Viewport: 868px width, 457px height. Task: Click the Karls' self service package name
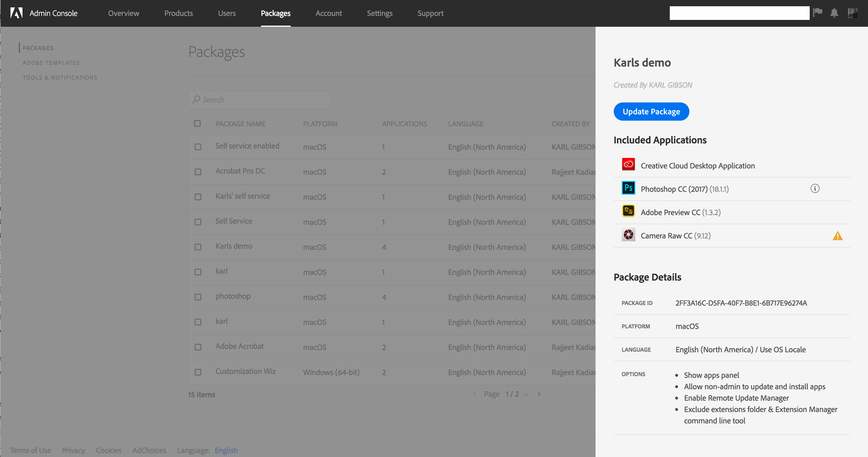243,196
